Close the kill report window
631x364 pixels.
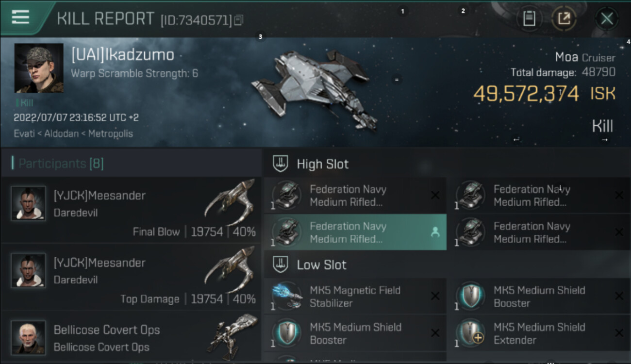(x=607, y=19)
